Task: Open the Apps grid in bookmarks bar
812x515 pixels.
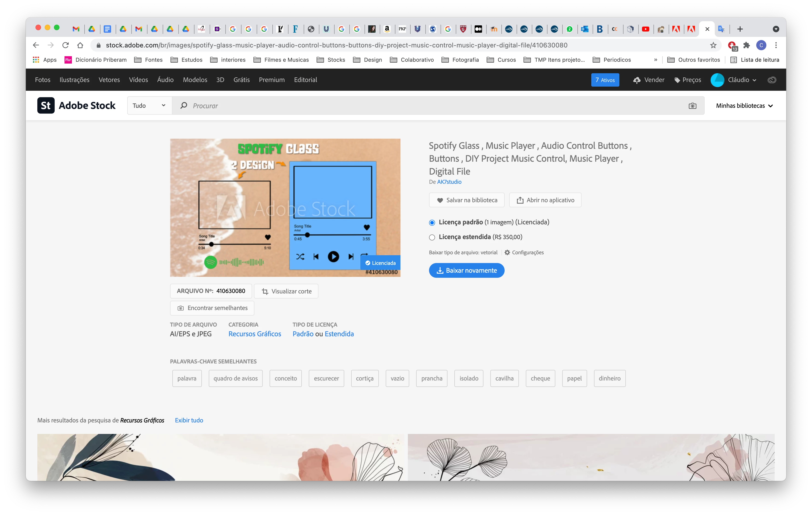Action: pos(36,60)
